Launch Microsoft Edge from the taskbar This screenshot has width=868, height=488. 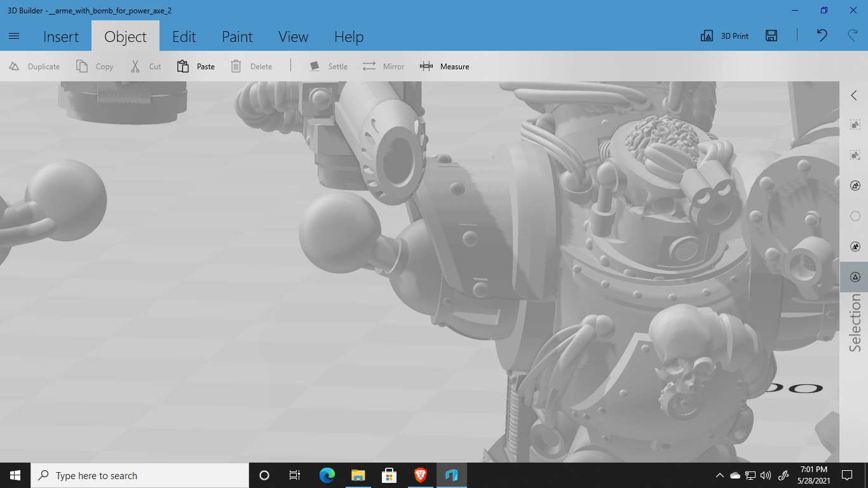[327, 475]
